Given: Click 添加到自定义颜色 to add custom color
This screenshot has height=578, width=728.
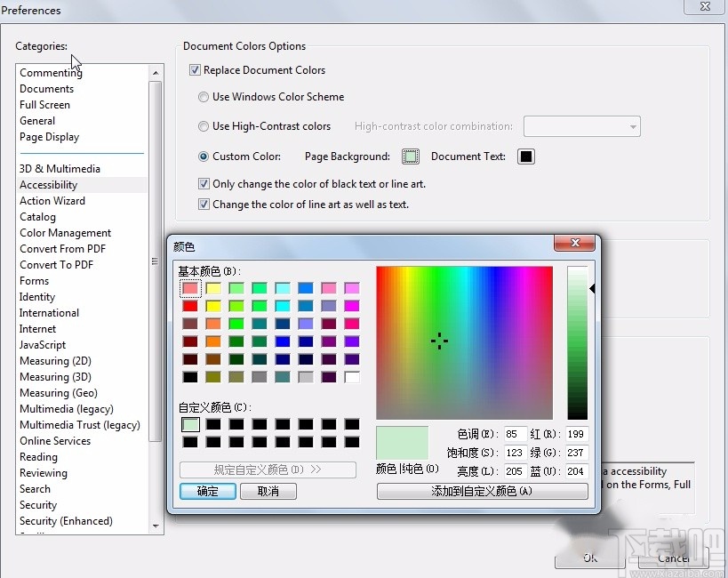Looking at the screenshot, I should pyautogui.click(x=483, y=491).
